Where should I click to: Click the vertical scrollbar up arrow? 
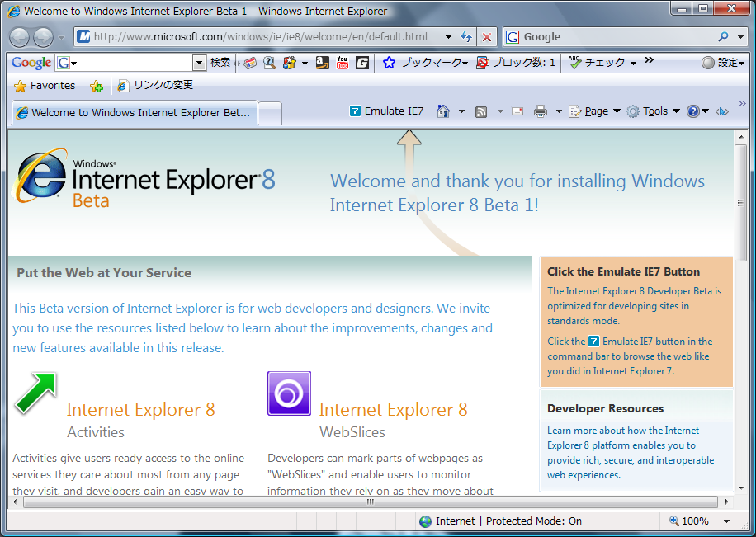pos(741,138)
